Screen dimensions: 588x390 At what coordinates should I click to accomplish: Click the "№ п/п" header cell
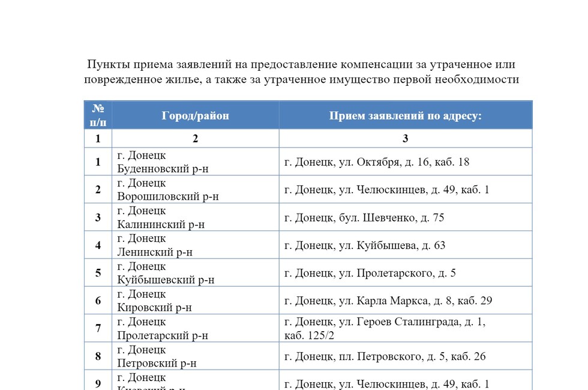click(98, 115)
